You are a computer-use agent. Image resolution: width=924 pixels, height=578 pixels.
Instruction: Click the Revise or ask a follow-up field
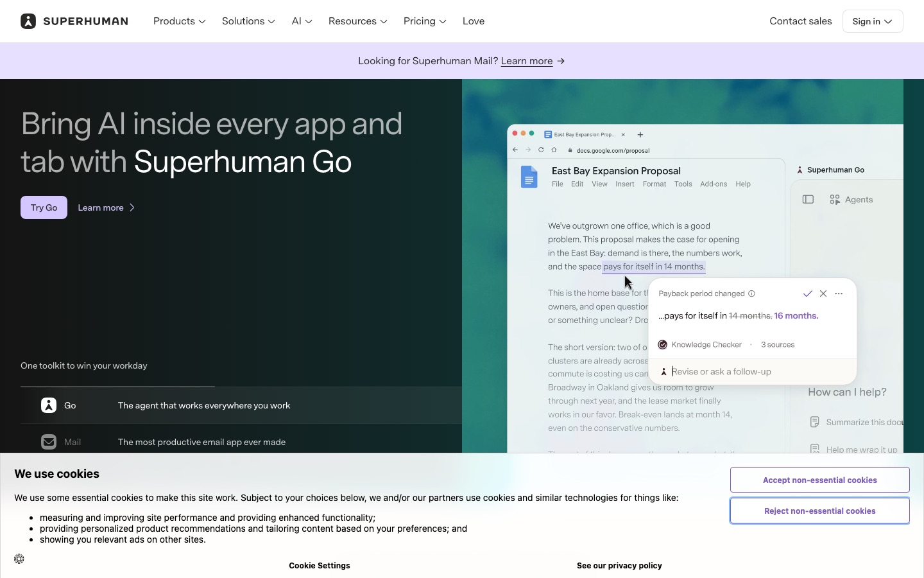tap(753, 372)
